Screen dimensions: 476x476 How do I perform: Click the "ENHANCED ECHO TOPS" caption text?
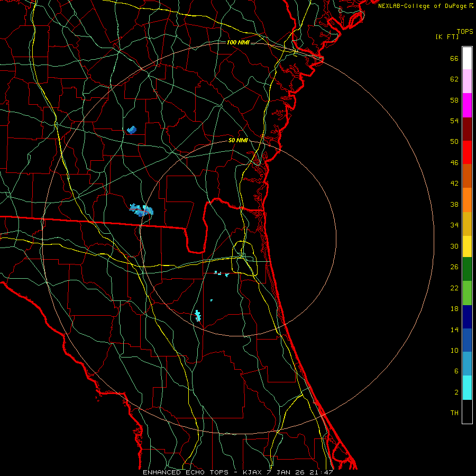(x=186, y=472)
